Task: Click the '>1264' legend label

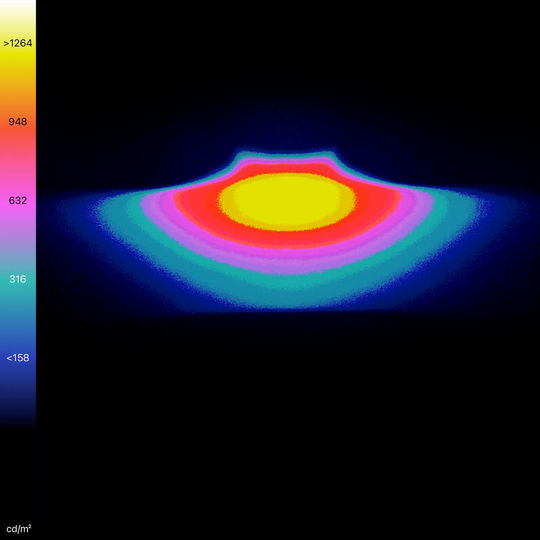Action: [18, 43]
